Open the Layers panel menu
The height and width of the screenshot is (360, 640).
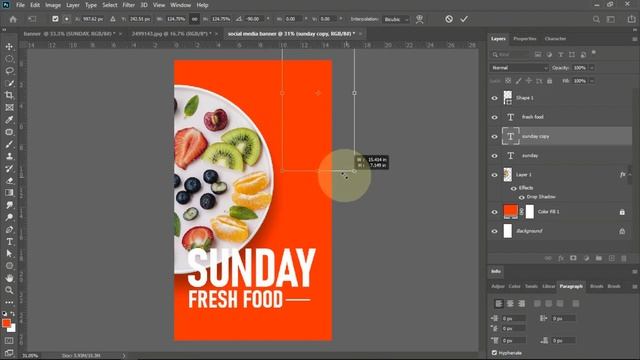pyautogui.click(x=635, y=39)
